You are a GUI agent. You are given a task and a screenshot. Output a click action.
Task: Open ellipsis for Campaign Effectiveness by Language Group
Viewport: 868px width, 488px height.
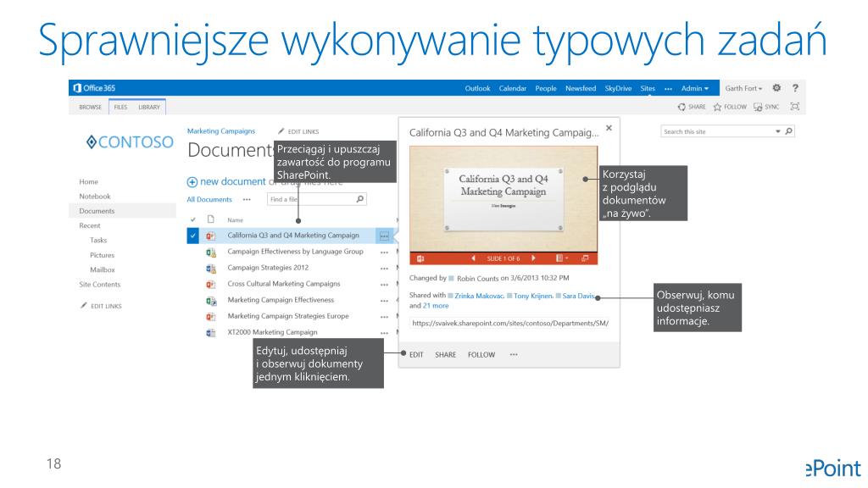384,252
